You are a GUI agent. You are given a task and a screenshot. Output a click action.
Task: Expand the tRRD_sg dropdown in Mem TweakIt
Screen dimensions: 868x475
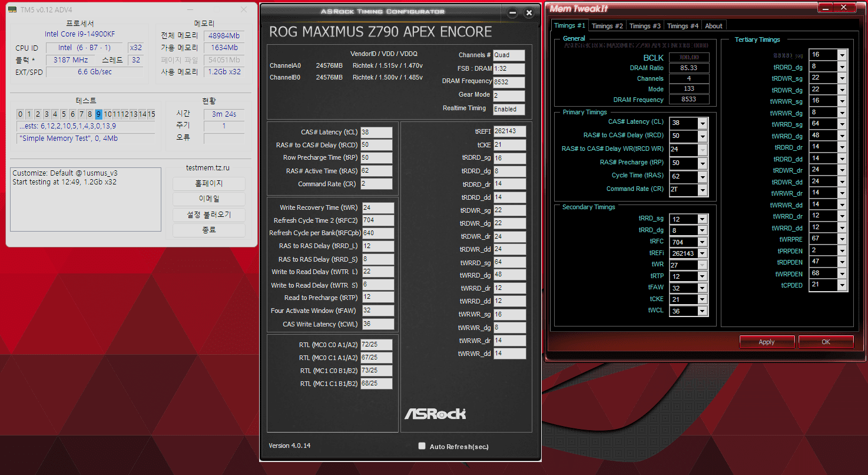pyautogui.click(x=702, y=219)
